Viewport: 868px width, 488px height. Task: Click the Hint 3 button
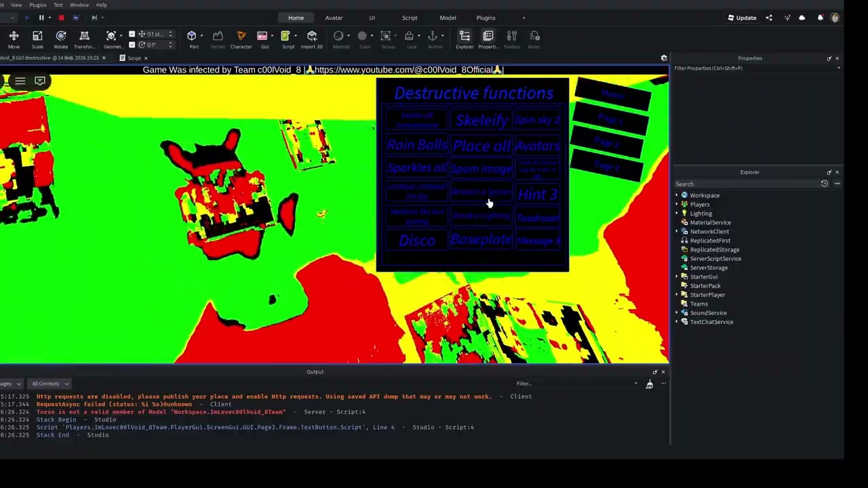point(538,194)
